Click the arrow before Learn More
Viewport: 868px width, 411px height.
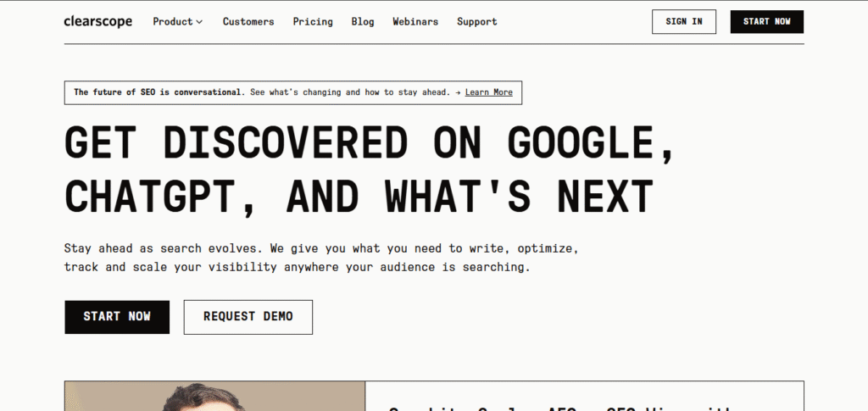click(x=458, y=92)
